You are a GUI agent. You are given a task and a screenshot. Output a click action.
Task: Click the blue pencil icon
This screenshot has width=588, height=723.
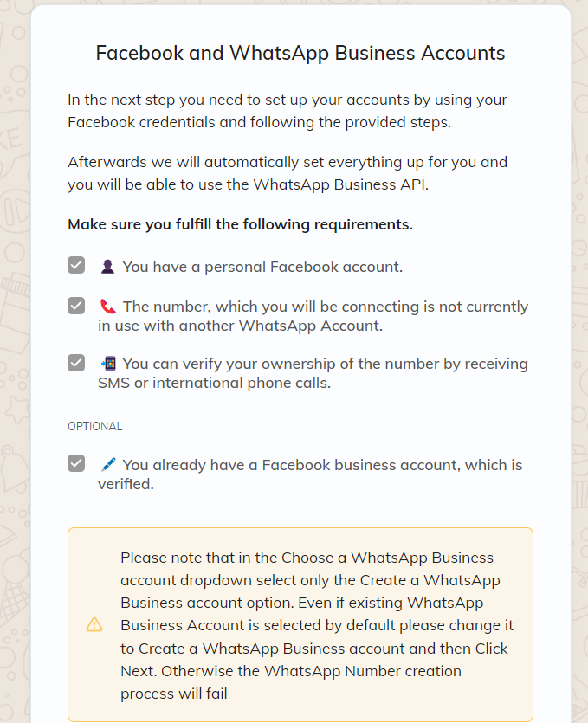click(108, 465)
